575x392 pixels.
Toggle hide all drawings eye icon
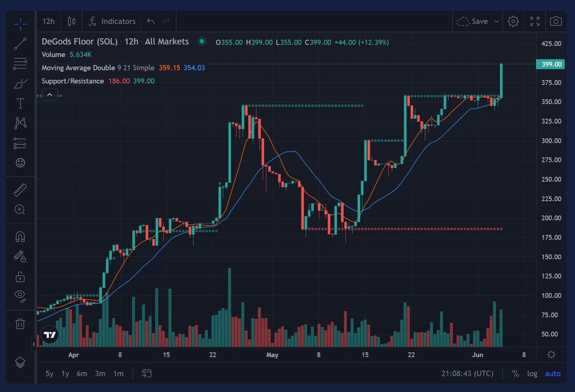(x=20, y=296)
